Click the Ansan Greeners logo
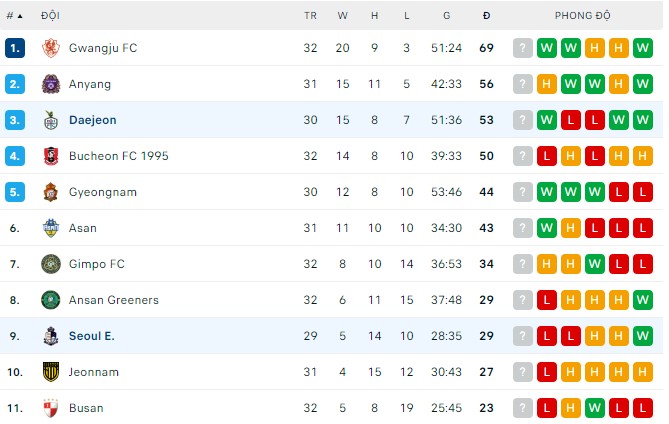This screenshot has height=424, width=669. coord(50,300)
